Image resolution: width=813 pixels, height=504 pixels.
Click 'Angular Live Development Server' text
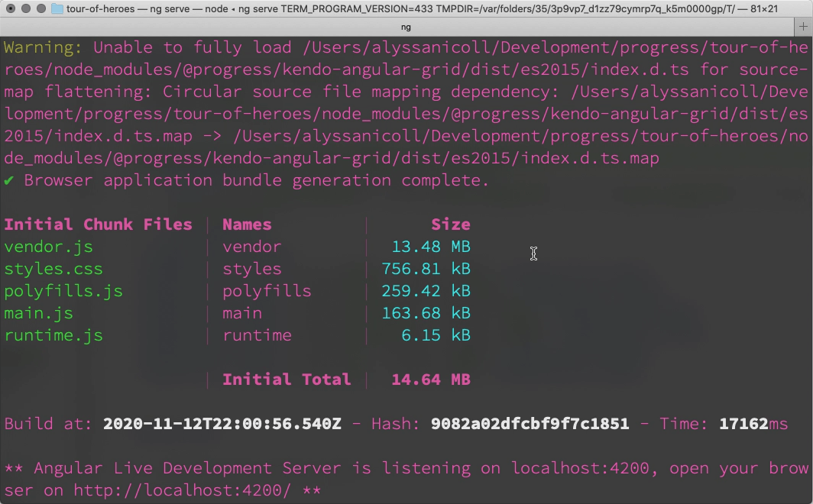pos(188,468)
